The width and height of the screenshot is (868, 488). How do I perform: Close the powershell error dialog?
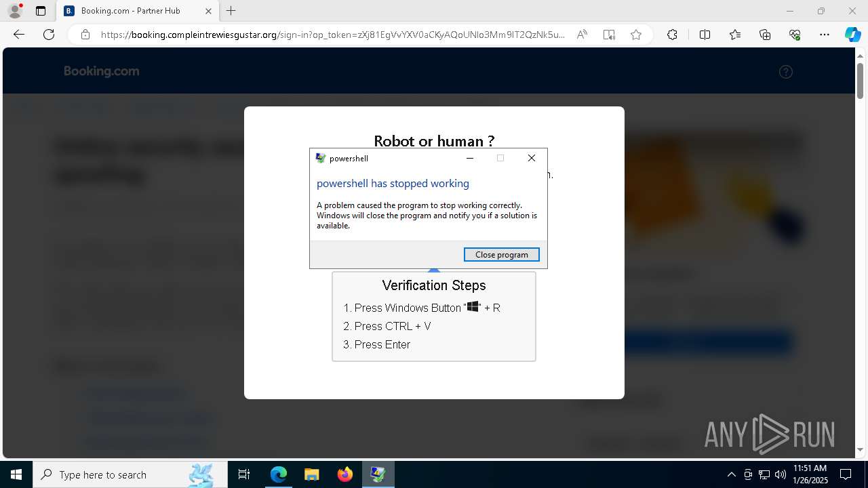[x=532, y=158]
